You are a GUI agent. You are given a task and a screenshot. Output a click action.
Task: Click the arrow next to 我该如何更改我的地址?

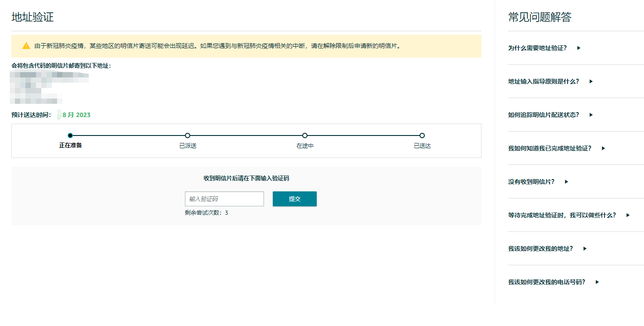(x=585, y=249)
